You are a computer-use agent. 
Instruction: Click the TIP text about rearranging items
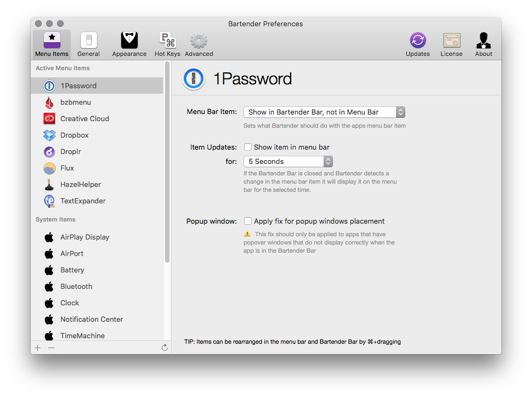point(292,342)
